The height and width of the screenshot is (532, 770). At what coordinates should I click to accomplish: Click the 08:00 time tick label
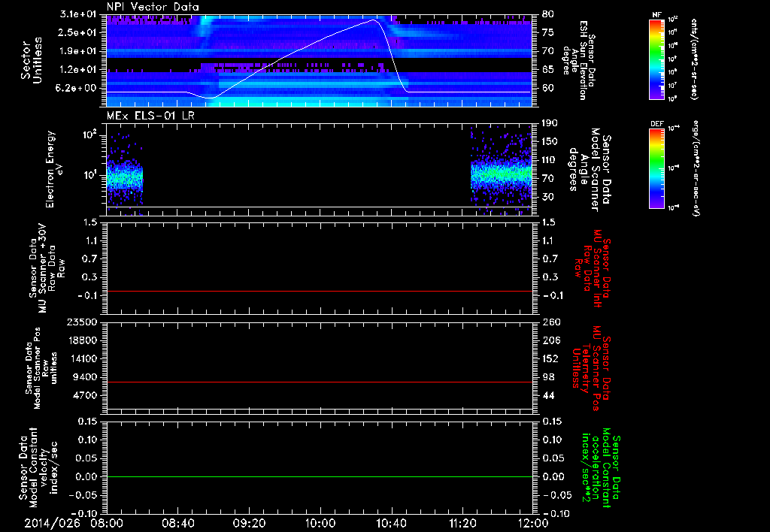coord(108,523)
